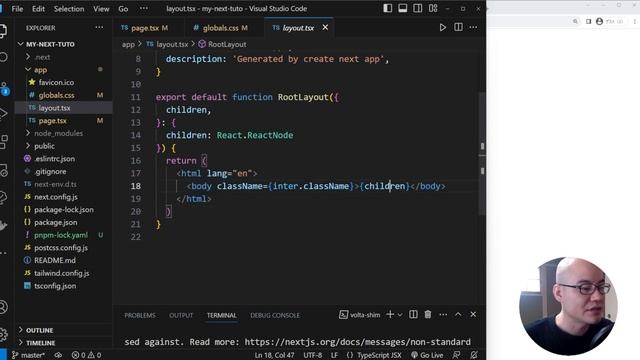Open the Manage gear icon

click(3, 334)
